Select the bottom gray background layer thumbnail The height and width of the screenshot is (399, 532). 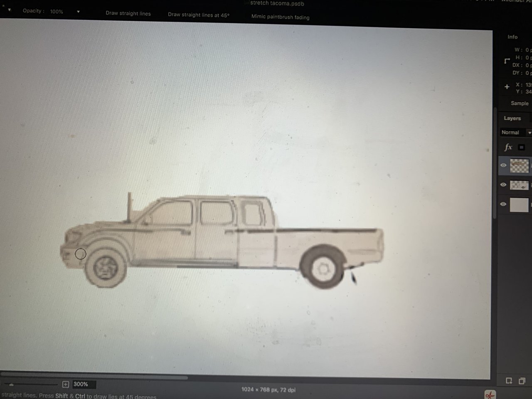tap(519, 205)
